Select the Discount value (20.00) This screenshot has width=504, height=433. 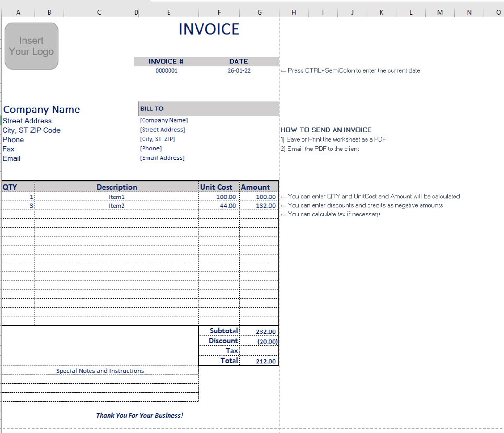[259, 341]
